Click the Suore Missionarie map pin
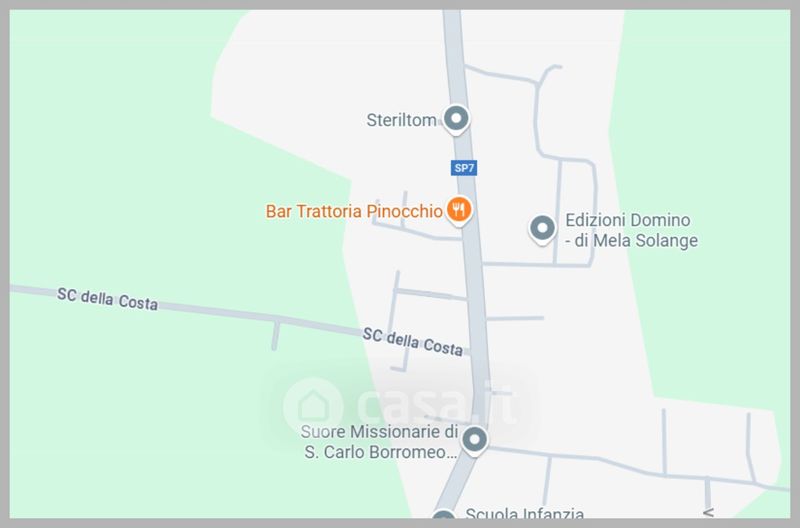Image resolution: width=800 pixels, height=528 pixels. click(474, 440)
